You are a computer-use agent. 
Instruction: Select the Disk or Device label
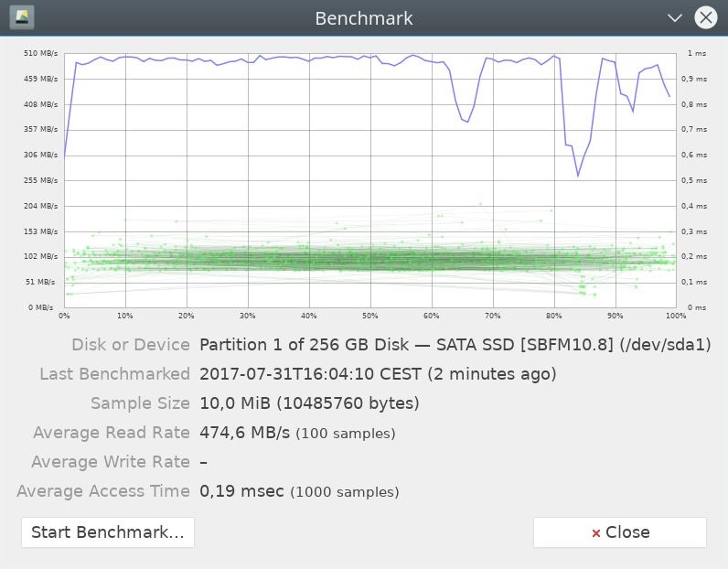[131, 345]
